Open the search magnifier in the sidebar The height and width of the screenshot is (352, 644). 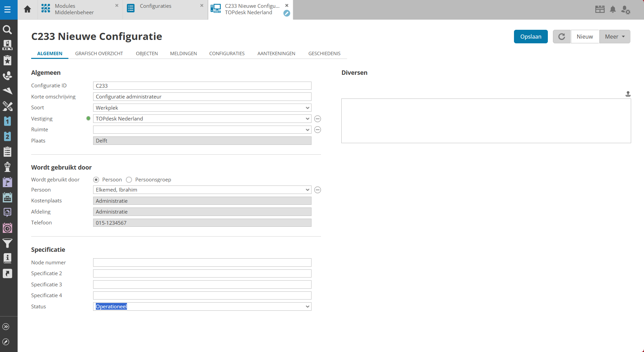tap(7, 30)
